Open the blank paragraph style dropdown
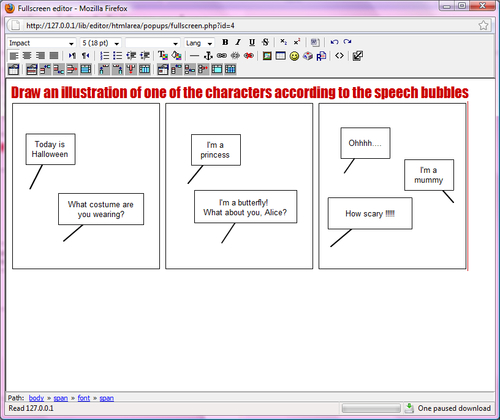The image size is (500, 420). coord(153,43)
